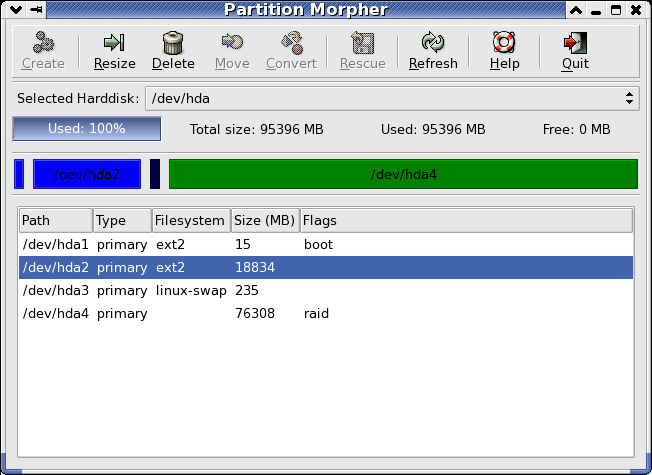Select the green /dev/hda4 partition block
Viewport: 652px width, 475px height.
403,174
